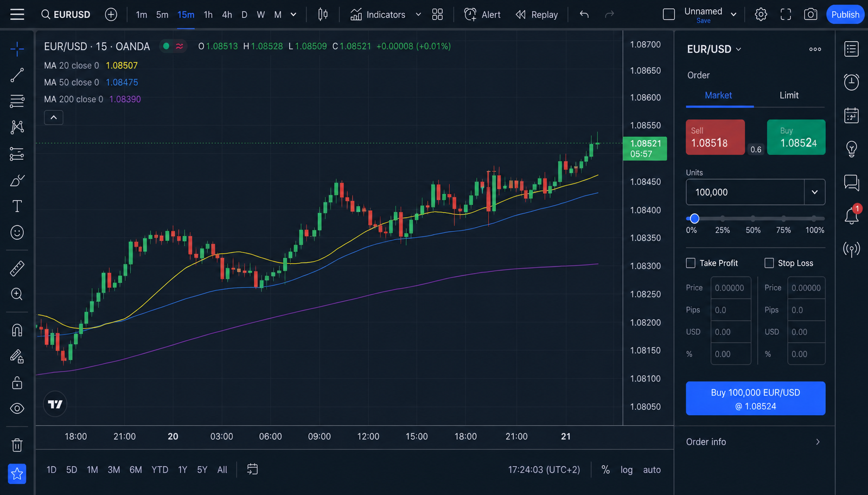Image resolution: width=868 pixels, height=495 pixels.
Task: Expand the Units dropdown arrow
Action: pyautogui.click(x=814, y=192)
